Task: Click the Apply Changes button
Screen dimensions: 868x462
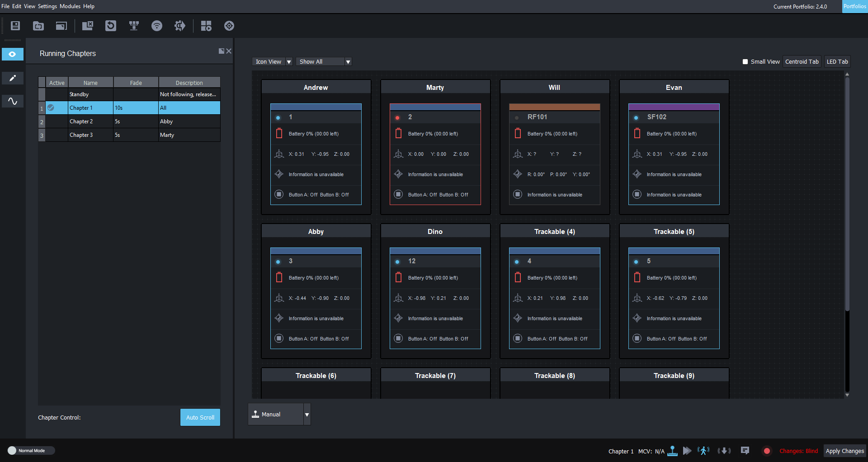Action: [x=844, y=451]
